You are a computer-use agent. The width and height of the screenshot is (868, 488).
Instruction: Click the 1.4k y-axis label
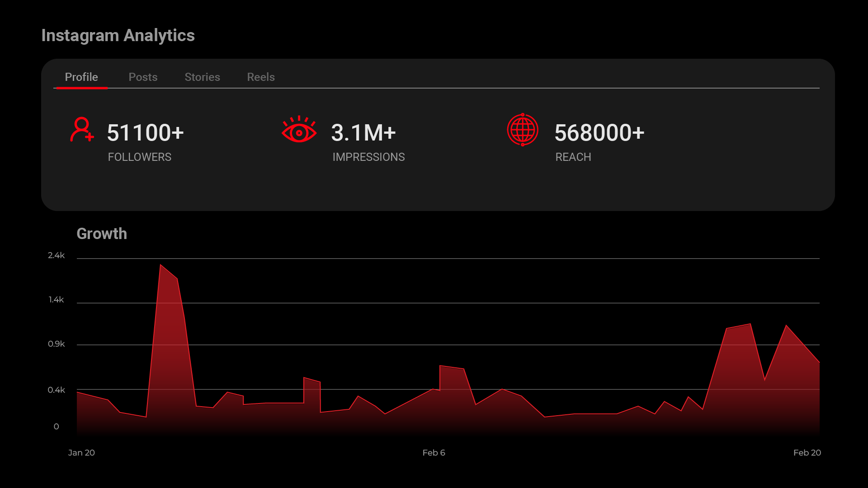[57, 300]
